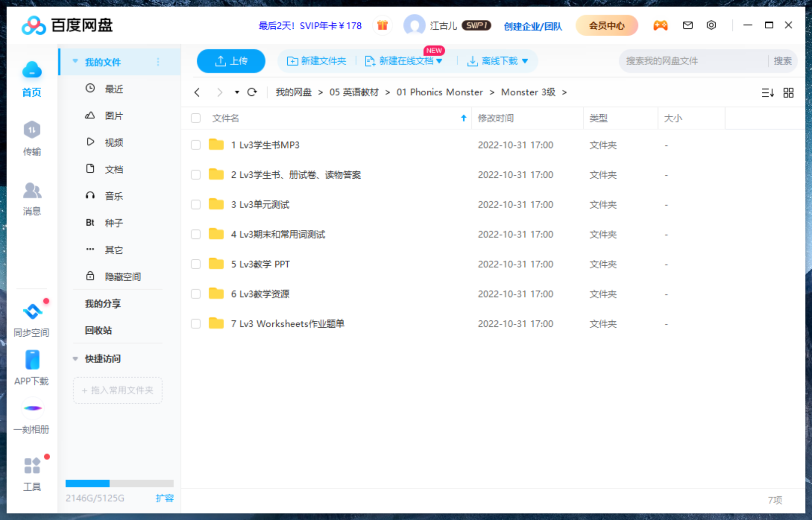This screenshot has height=520, width=812.
Task: Select the 1 Lv3学生书MP3 folder checkbox
Action: [x=195, y=145]
